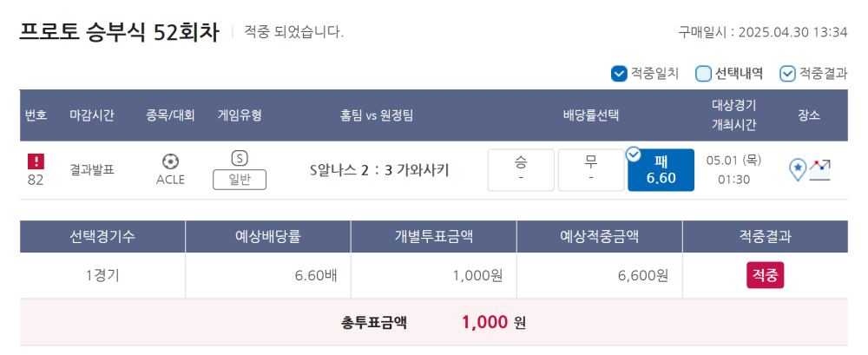Toggle the 적중결과 checkbox

tap(787, 74)
